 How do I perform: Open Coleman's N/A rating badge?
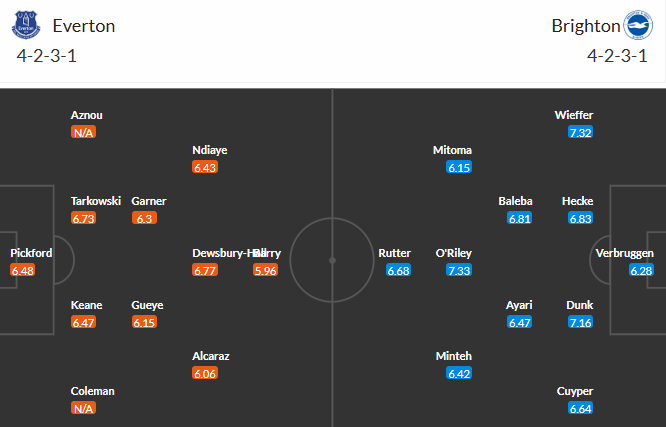coord(83,408)
